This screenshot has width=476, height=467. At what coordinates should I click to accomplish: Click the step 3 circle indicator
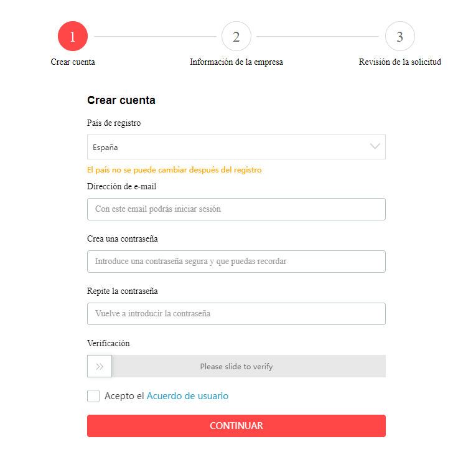coord(400,36)
